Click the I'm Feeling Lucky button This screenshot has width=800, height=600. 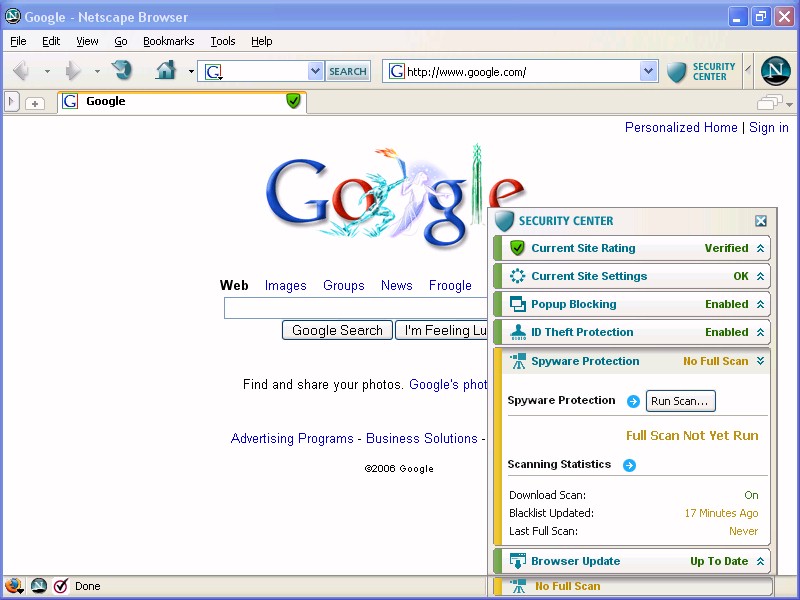(x=442, y=330)
